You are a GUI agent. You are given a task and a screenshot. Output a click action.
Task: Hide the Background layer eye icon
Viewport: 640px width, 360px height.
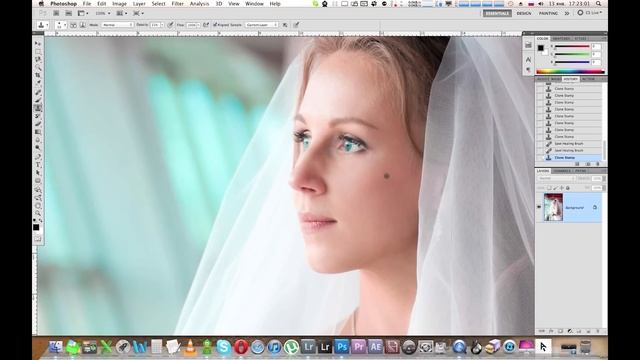click(539, 207)
